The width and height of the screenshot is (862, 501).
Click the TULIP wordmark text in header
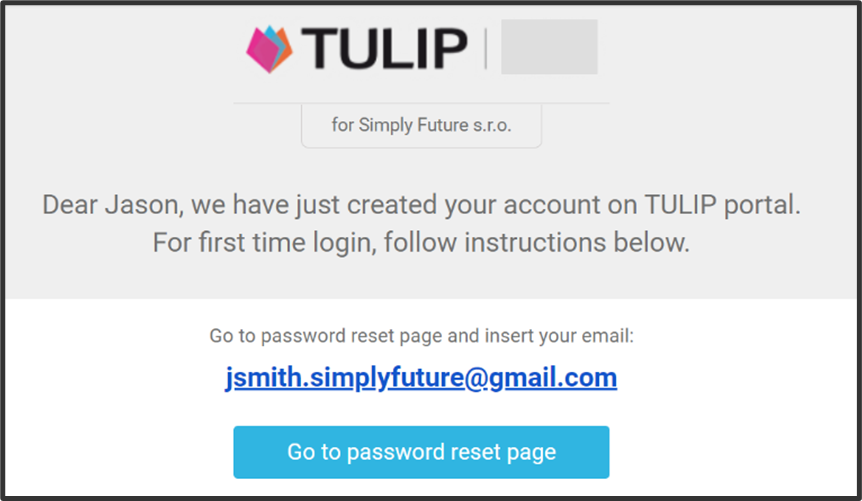[x=385, y=48]
